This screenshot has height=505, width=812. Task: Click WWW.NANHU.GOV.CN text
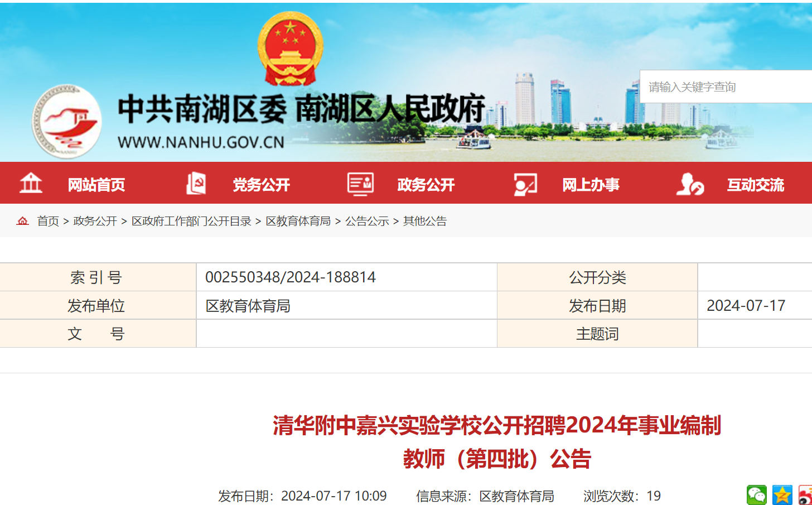[x=201, y=142]
